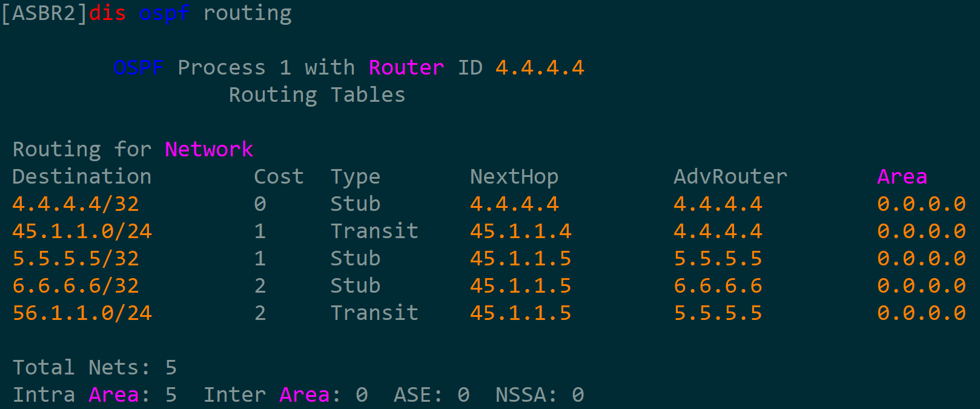Click the red 'dis' command word
Viewport: 980px width, 409px height.
point(107,13)
